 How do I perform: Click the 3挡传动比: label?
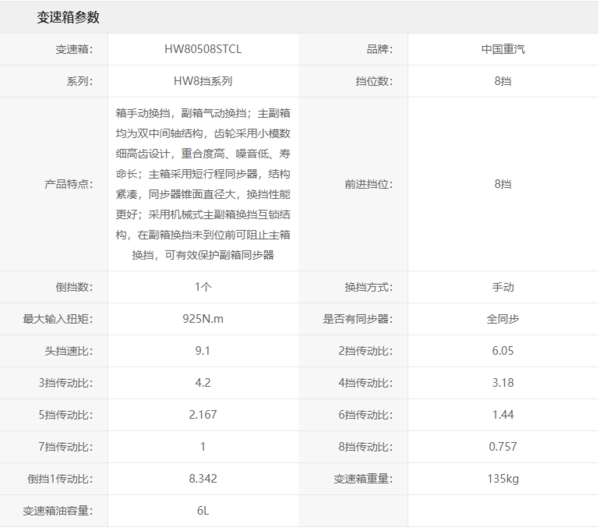point(65,383)
